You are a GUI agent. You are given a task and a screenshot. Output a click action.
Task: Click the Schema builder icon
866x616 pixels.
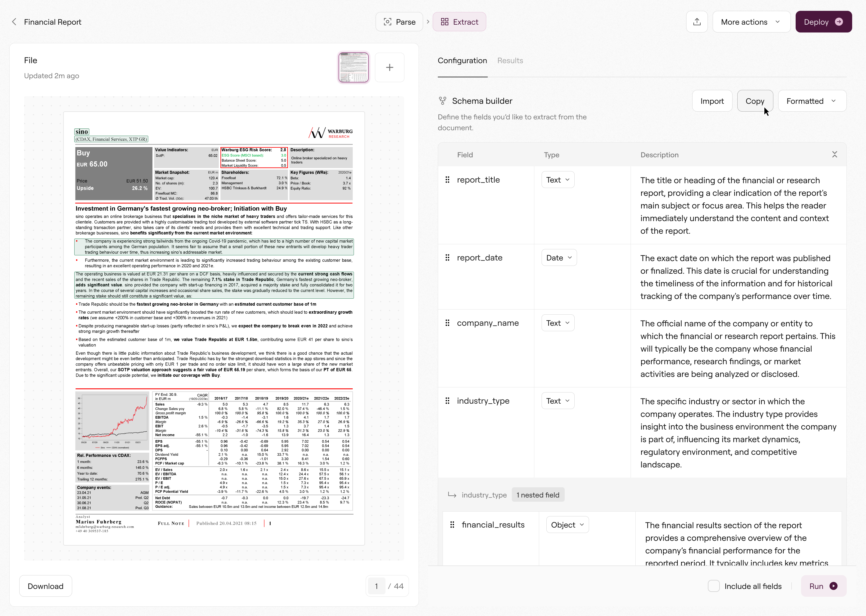coord(442,101)
